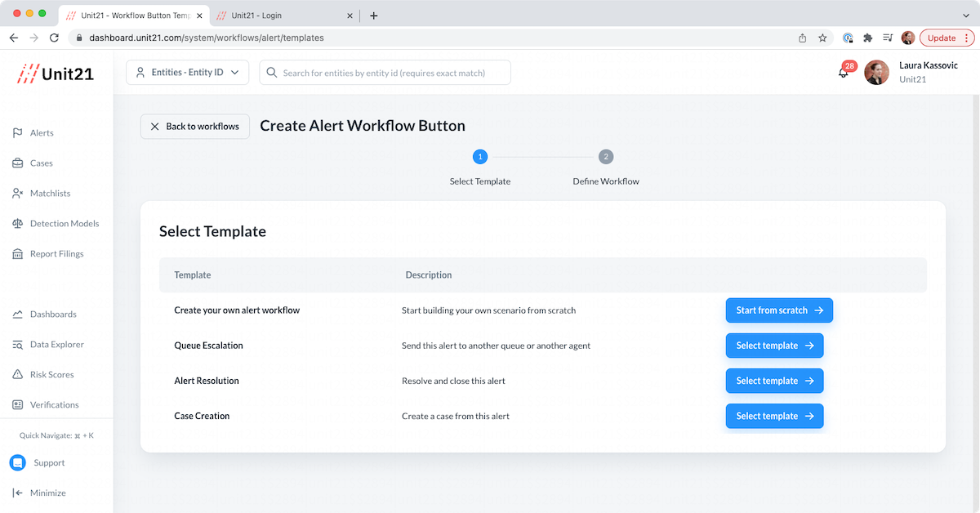The height and width of the screenshot is (513, 980).
Task: Click the entity id search field
Action: (385, 73)
